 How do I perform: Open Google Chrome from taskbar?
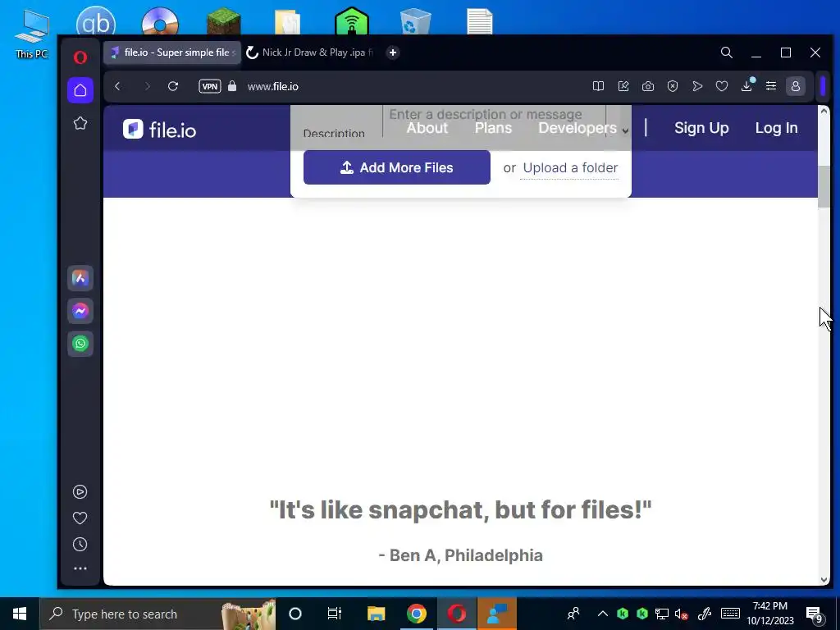416,614
